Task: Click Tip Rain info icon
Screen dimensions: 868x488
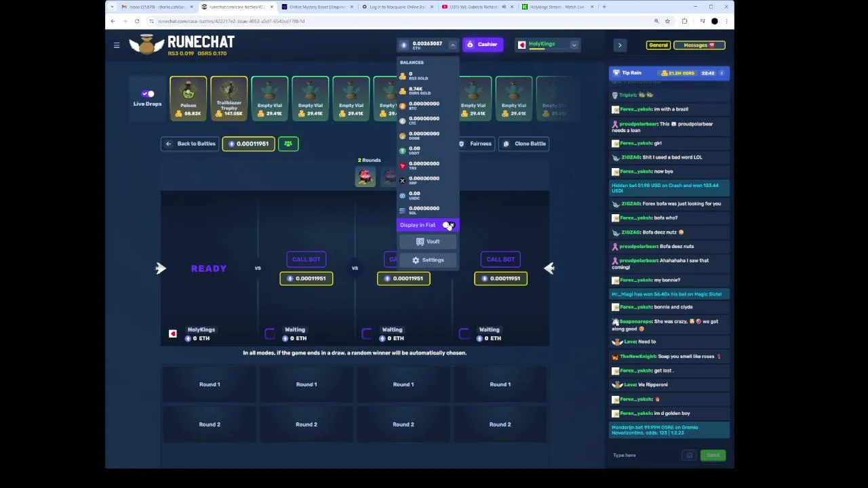Action: [x=722, y=73]
